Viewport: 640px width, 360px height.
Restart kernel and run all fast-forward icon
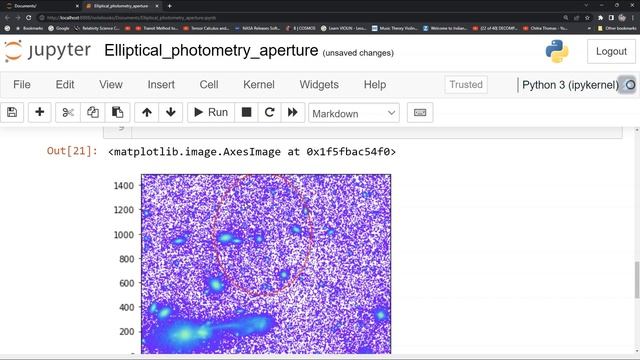click(293, 112)
